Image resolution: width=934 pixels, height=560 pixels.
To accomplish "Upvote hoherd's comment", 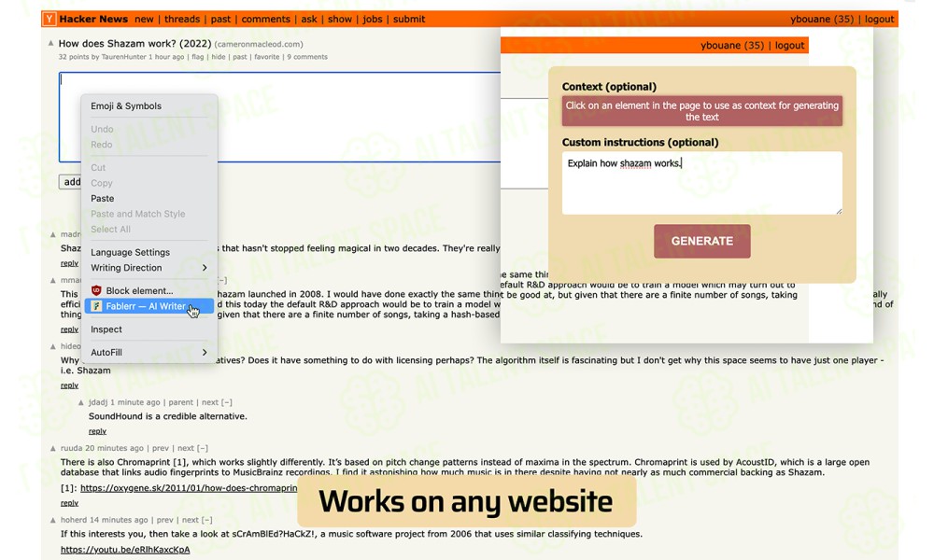I will (x=53, y=520).
